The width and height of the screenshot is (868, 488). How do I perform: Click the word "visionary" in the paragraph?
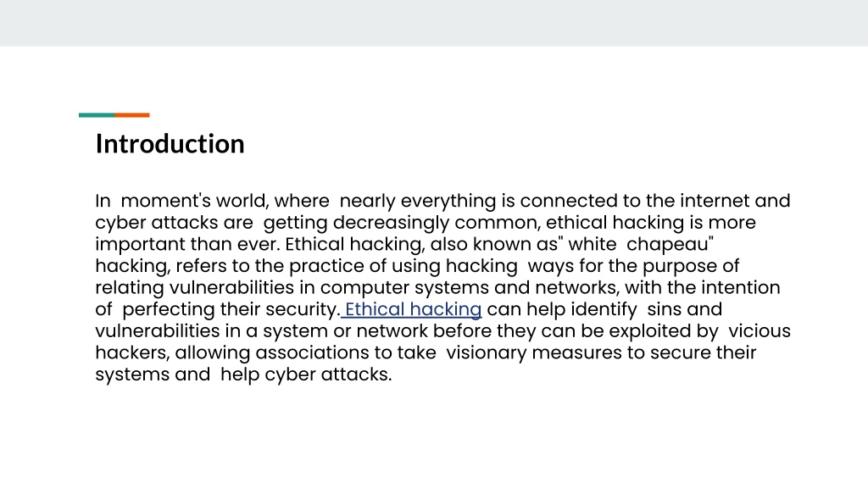(486, 353)
